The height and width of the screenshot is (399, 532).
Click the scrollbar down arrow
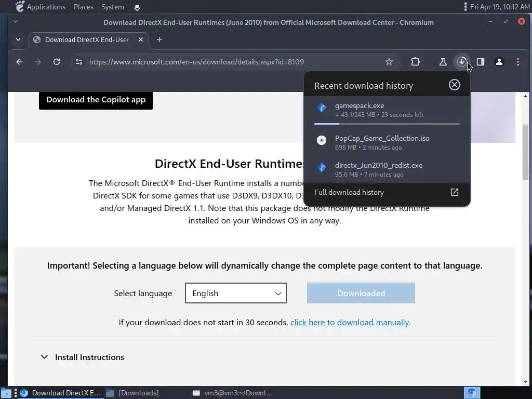(x=526, y=382)
